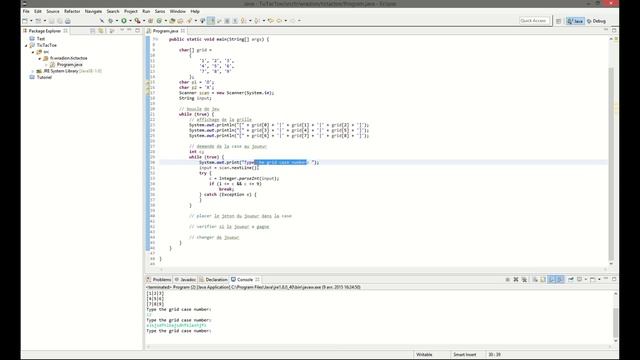Select the TicTacToe project

tap(47, 45)
